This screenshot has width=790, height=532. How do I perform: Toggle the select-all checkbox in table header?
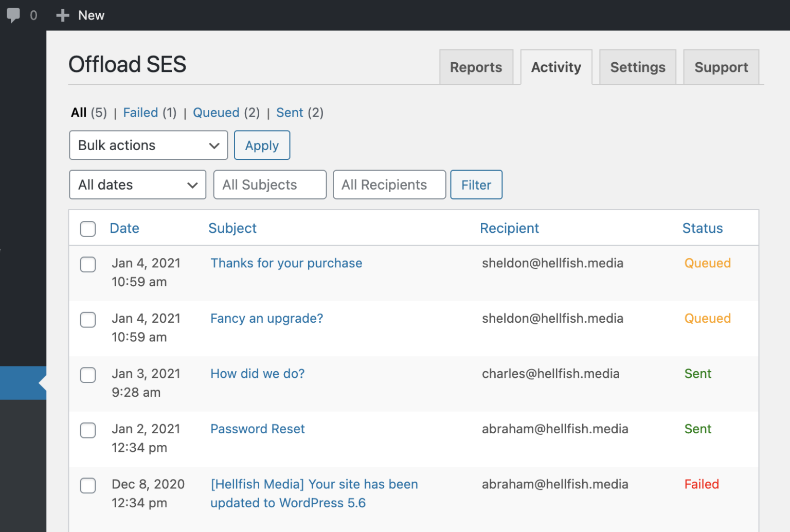coord(87,229)
